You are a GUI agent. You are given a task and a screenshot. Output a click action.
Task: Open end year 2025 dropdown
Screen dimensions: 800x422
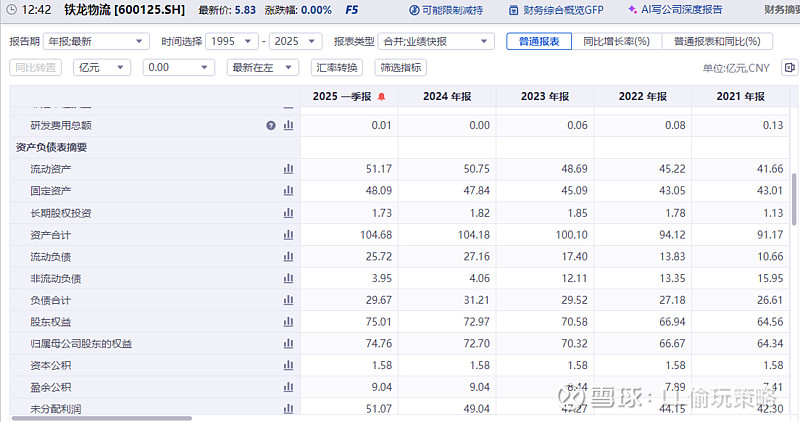coord(295,41)
